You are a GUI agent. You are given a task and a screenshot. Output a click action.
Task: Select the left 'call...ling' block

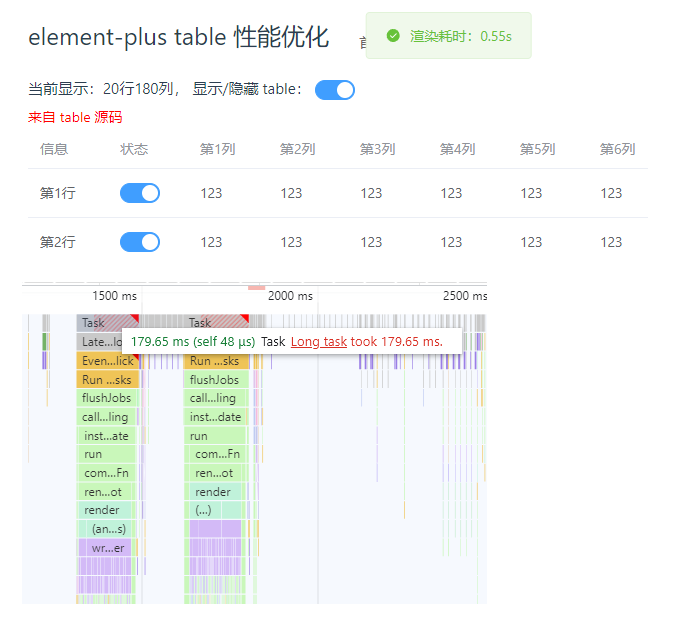[107, 417]
